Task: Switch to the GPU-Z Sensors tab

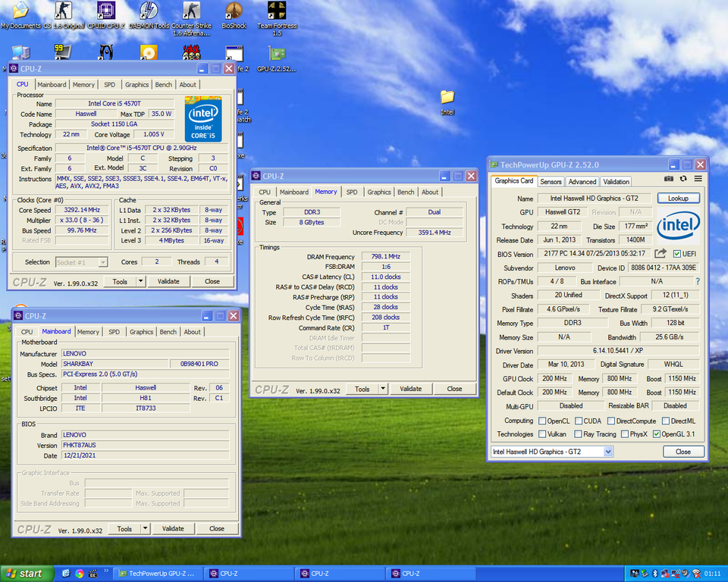Action: click(x=551, y=182)
